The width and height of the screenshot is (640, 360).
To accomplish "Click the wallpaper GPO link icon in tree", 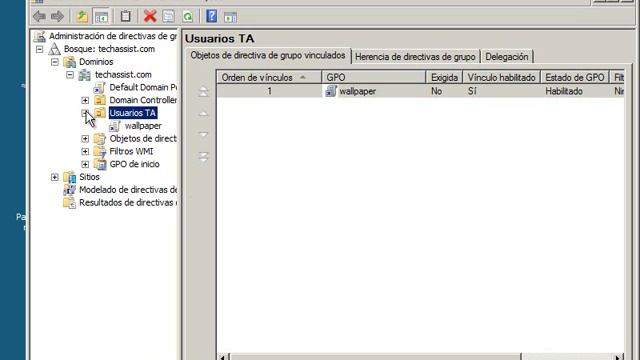I will 115,126.
